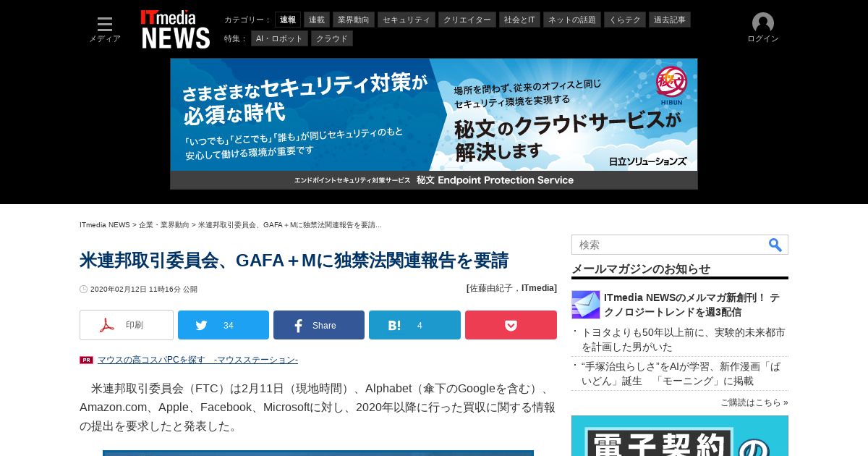This screenshot has width=868, height=456.
Task: Click the article image below the lead paragraph
Action: point(318,453)
